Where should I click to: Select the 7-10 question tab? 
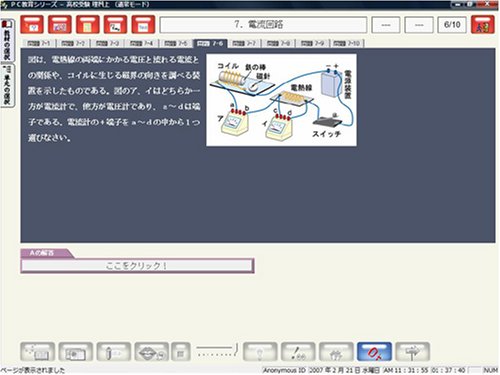coord(347,43)
